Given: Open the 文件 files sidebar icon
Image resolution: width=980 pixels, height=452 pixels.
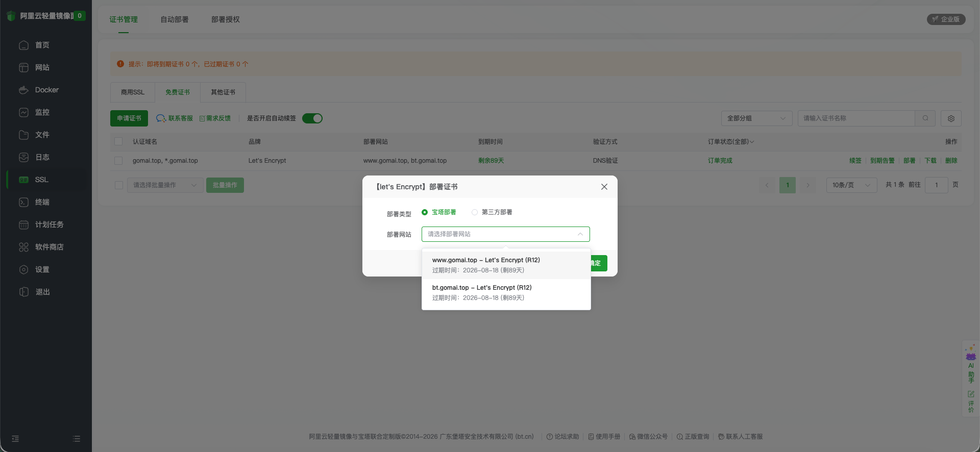Looking at the screenshot, I should pos(23,135).
